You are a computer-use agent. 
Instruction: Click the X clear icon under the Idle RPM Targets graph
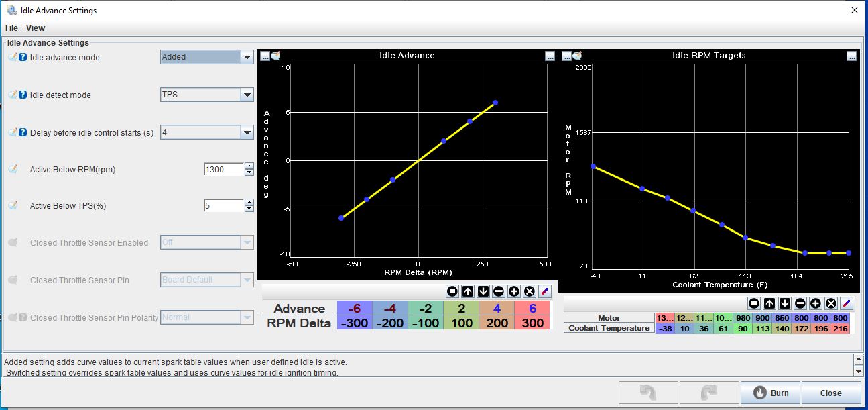[x=830, y=305]
